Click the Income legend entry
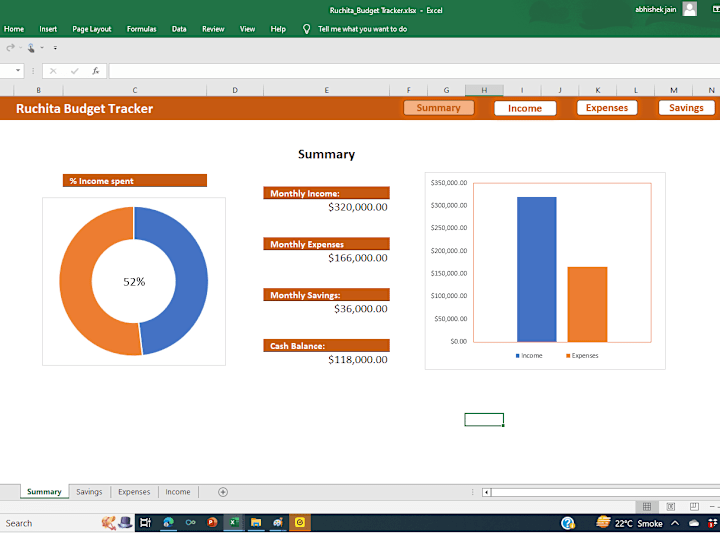The image size is (720, 540). tap(529, 355)
